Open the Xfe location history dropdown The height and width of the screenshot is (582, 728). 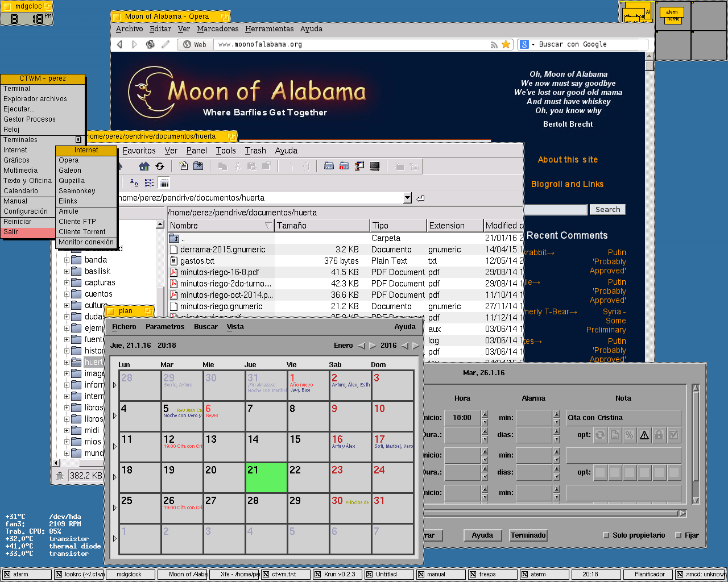pyautogui.click(x=407, y=198)
